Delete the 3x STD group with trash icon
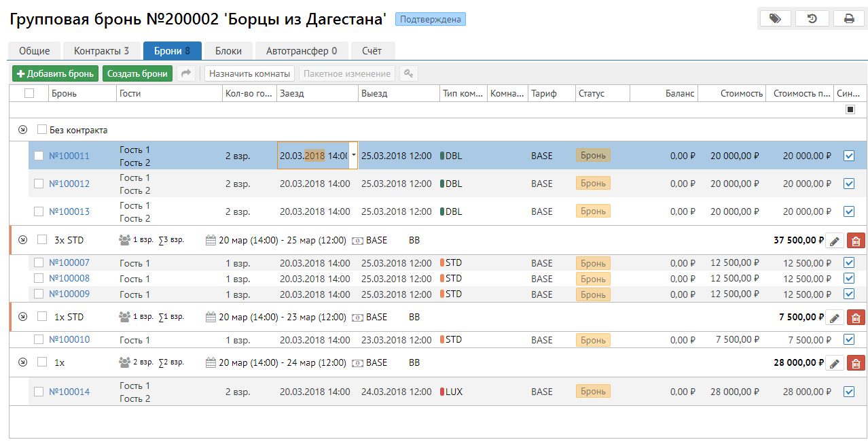 856,241
